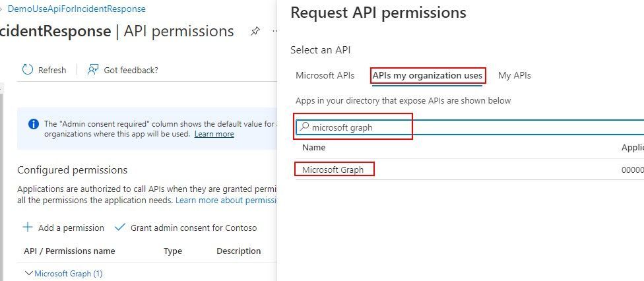The image size is (644, 281).
Task: Click the Name column header in API list
Action: click(314, 148)
